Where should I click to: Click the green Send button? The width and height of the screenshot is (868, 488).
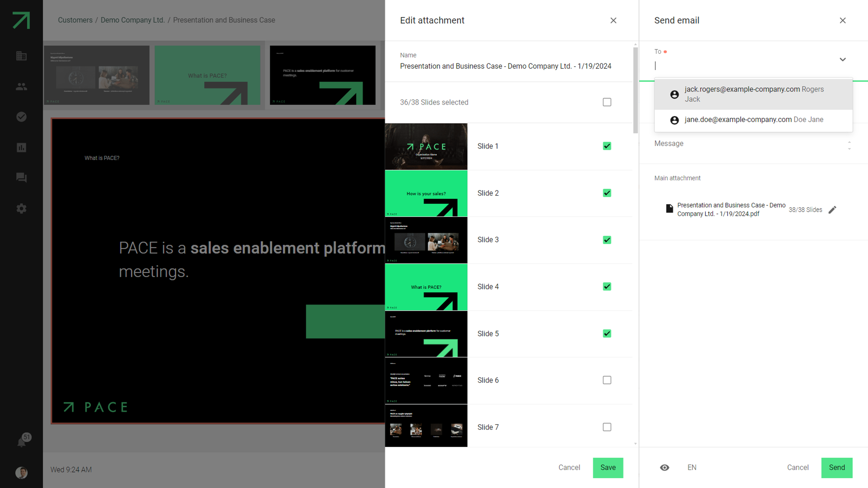836,468
